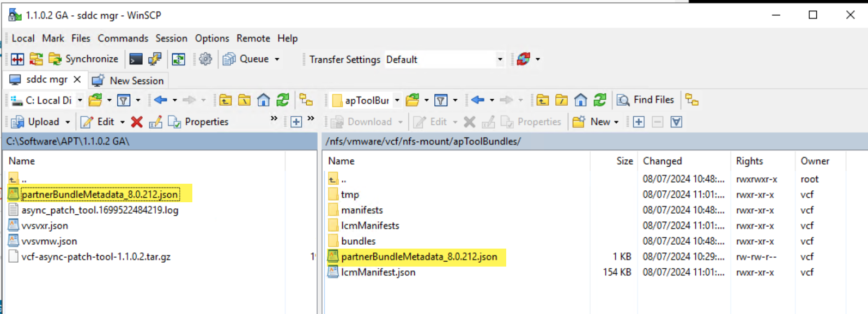The width and height of the screenshot is (868, 314).
Task: Go to local home directory
Action: [x=264, y=100]
